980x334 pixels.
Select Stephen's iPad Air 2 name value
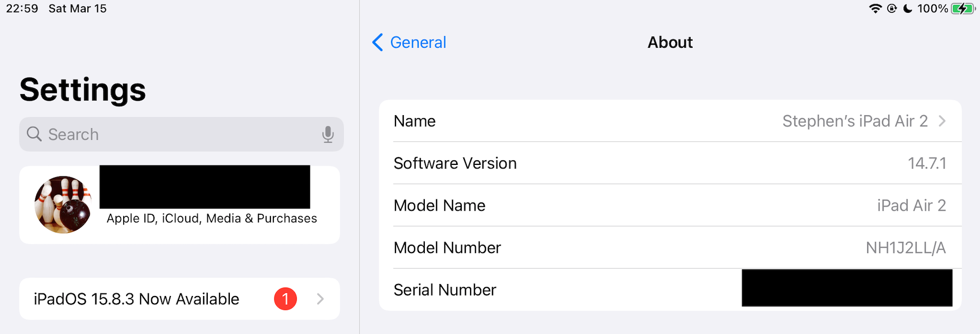coord(855,121)
